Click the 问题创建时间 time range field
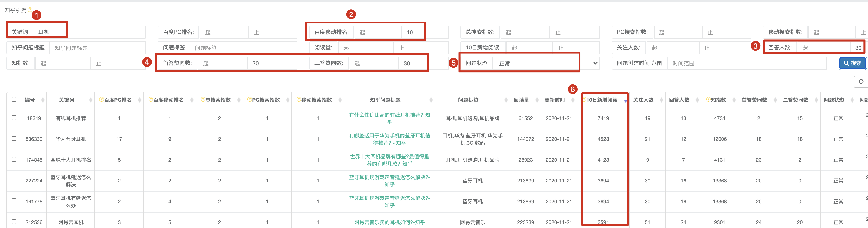This screenshot has width=868, height=228. (x=747, y=63)
